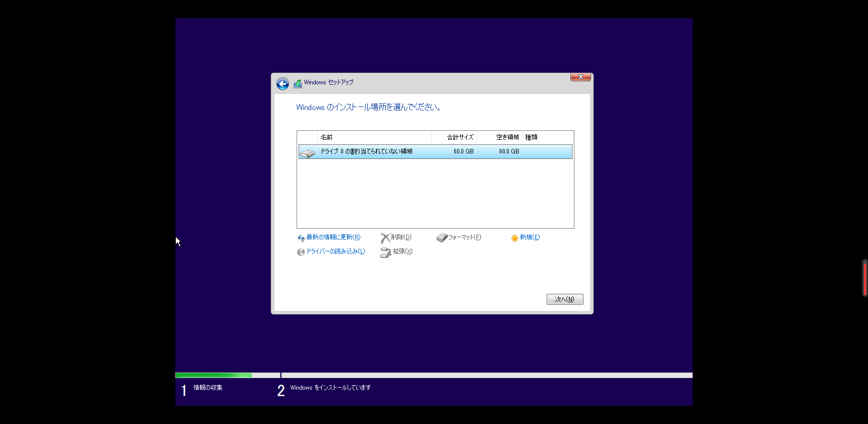
Task: Select ドライブ 0 の割り当てられていない領域 row
Action: tap(435, 151)
